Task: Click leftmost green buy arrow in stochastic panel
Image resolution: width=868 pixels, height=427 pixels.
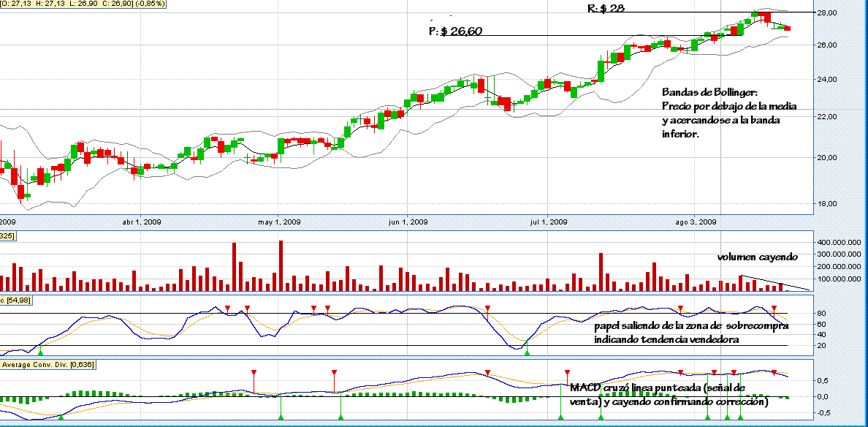Action: click(x=40, y=352)
